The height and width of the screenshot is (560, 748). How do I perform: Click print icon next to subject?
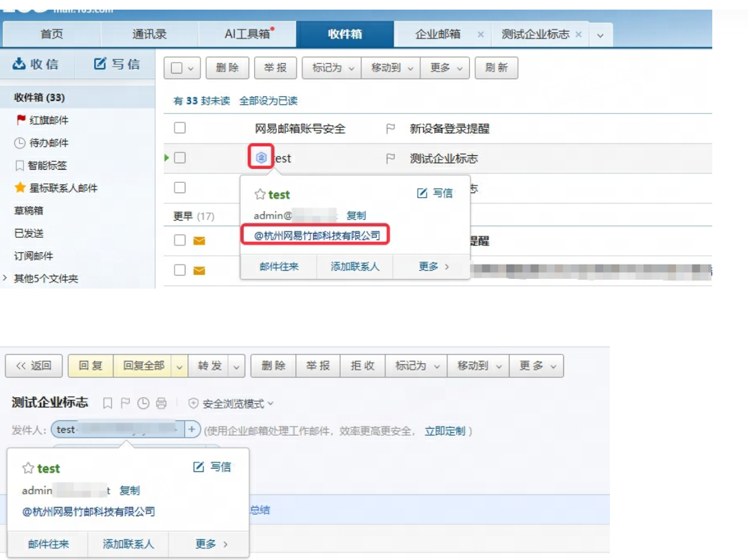coord(161,403)
